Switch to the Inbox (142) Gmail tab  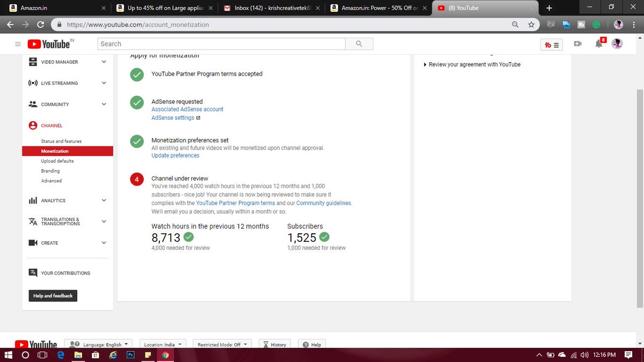271,8
